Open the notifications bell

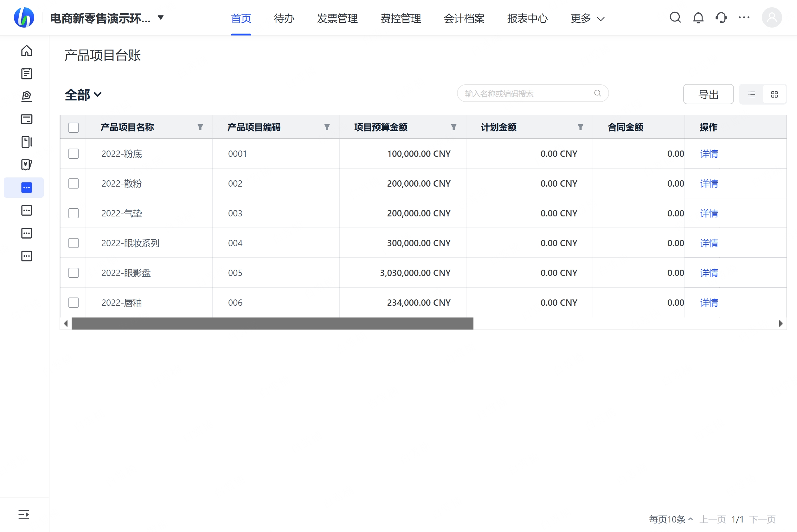(698, 18)
